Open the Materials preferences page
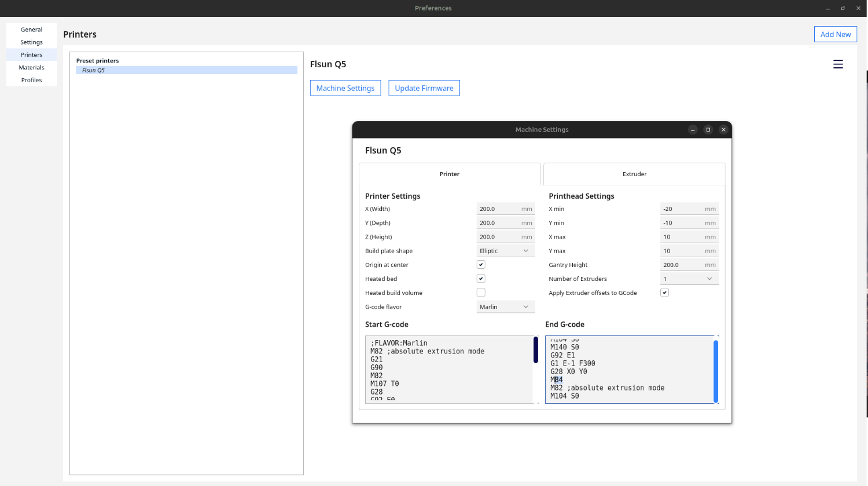This screenshot has width=868, height=486. [x=31, y=68]
